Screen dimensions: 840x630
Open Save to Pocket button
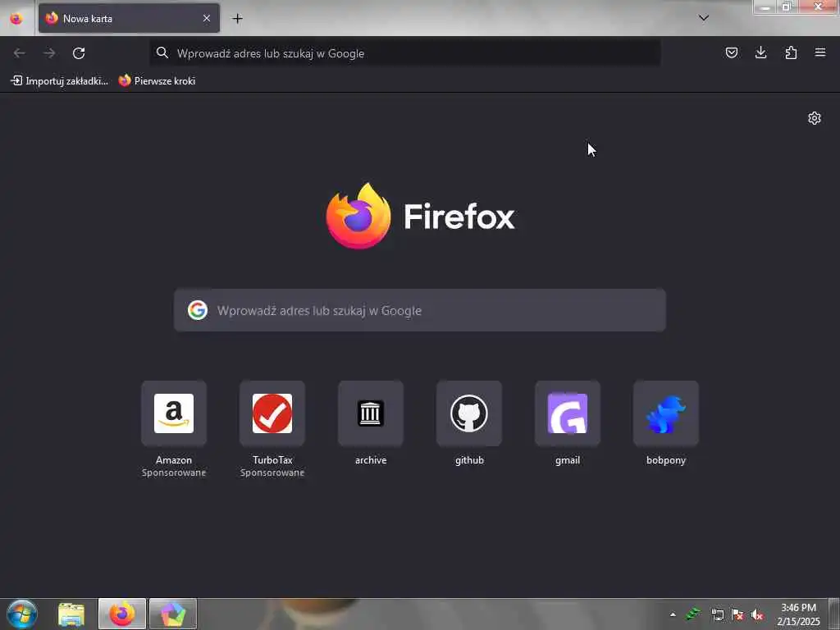(x=731, y=52)
